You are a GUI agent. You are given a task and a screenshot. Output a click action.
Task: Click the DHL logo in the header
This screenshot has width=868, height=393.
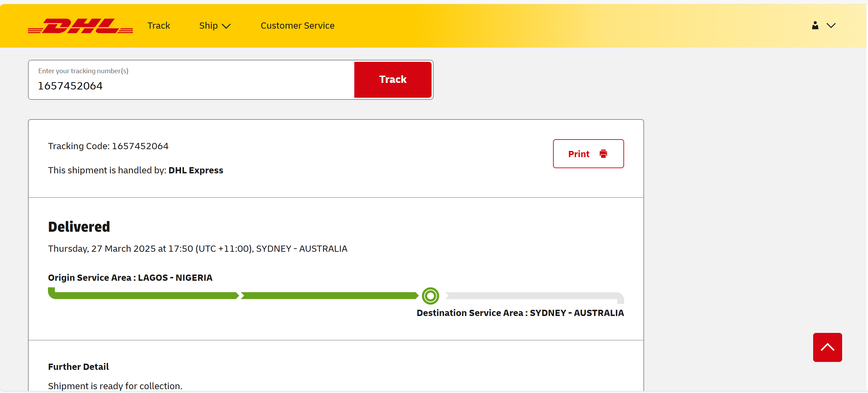click(x=80, y=26)
